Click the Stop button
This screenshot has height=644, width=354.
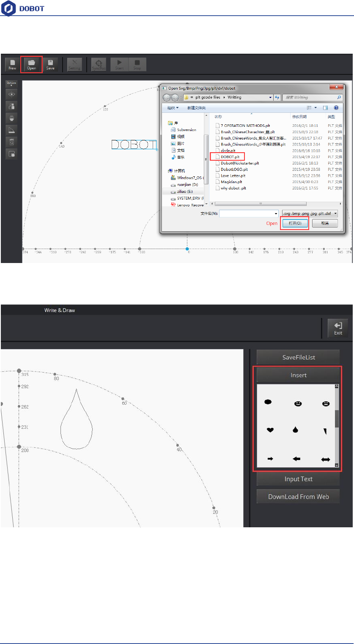(137, 64)
